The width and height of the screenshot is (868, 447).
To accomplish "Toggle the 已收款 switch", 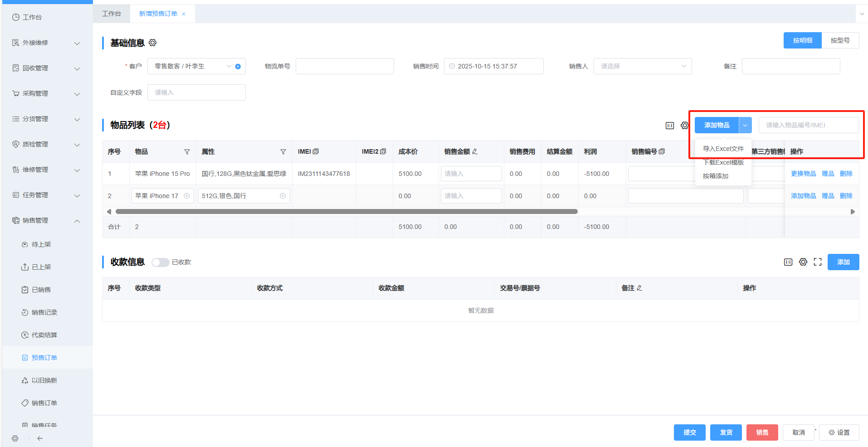I will point(160,262).
